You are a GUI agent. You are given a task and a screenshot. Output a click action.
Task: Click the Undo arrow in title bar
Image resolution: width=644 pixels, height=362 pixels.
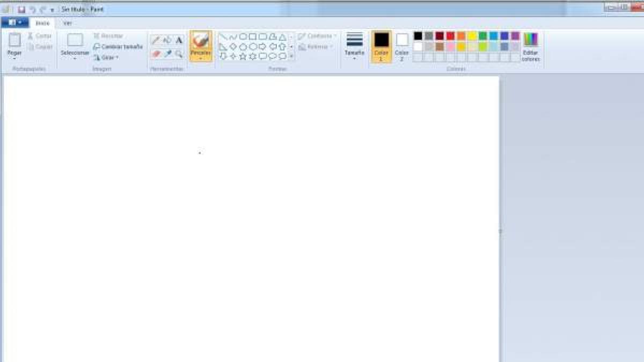[x=32, y=10]
